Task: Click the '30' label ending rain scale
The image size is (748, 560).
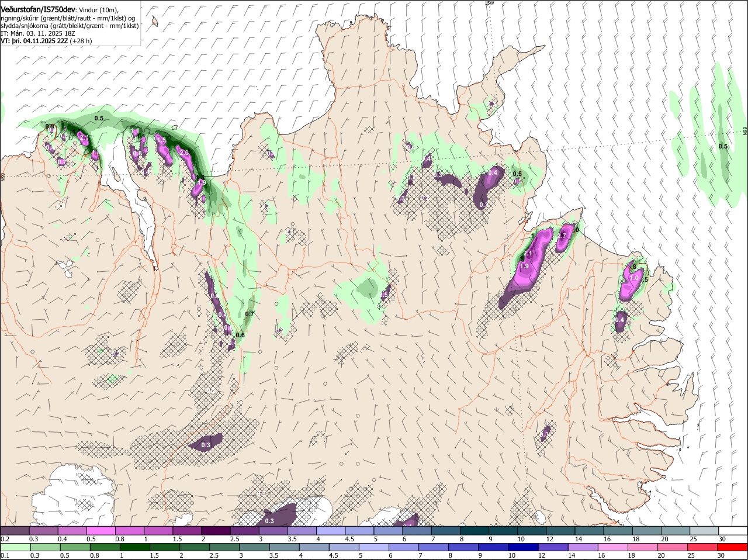Action: click(x=721, y=555)
